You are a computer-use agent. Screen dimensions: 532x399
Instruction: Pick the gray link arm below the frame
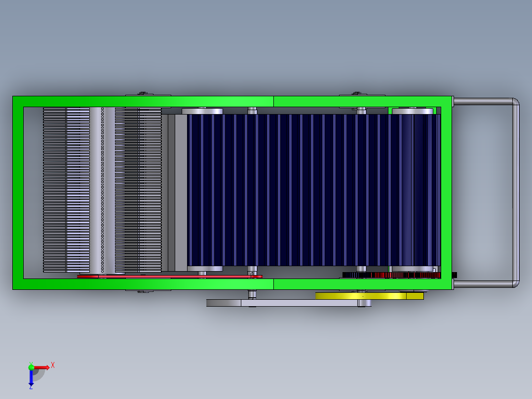pyautogui.click(x=288, y=303)
